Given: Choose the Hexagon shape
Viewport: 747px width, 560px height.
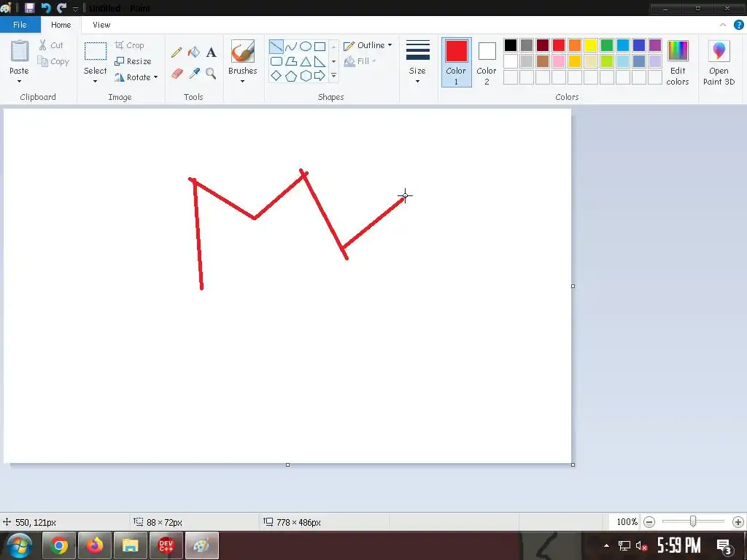Looking at the screenshot, I should [306, 76].
